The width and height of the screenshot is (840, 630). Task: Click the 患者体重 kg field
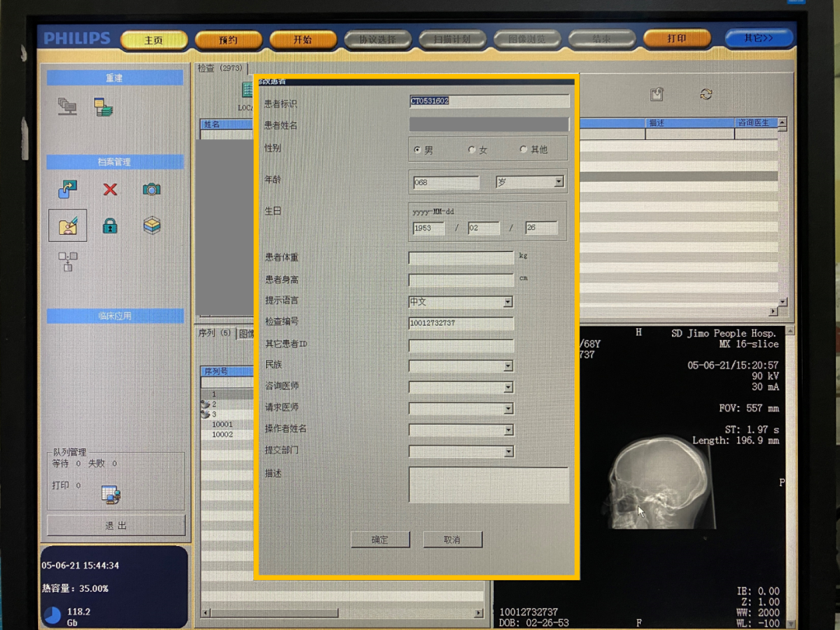(x=460, y=257)
